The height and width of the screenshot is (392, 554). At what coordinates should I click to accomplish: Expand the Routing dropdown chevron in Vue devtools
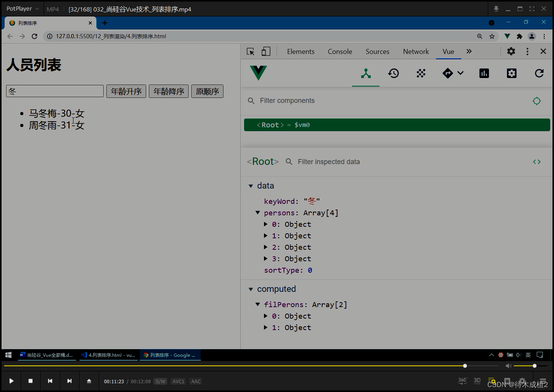pyautogui.click(x=461, y=73)
